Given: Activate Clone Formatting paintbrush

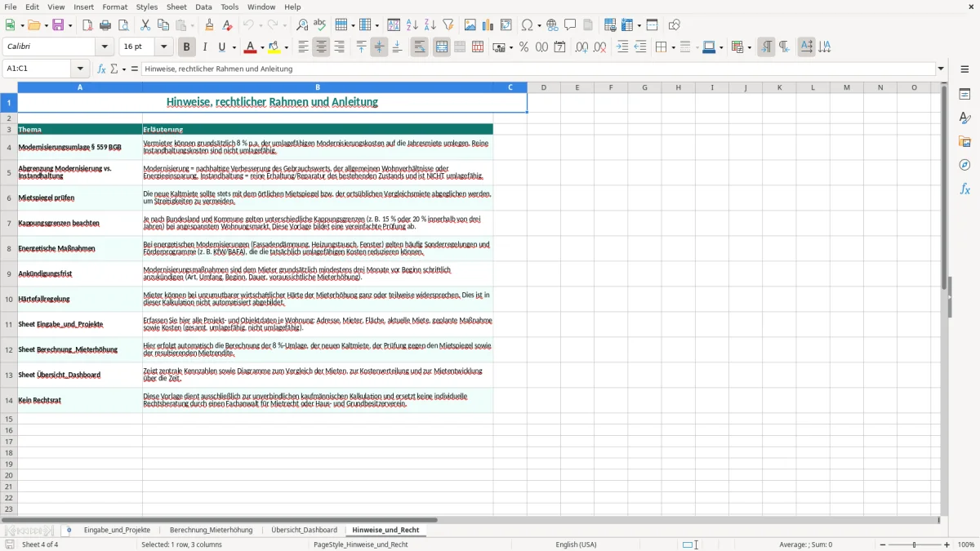Looking at the screenshot, I should click(x=209, y=25).
